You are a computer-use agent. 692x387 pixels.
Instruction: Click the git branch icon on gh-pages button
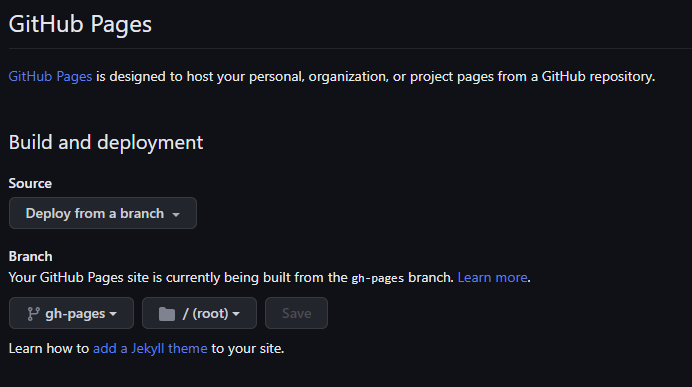pyautogui.click(x=33, y=314)
